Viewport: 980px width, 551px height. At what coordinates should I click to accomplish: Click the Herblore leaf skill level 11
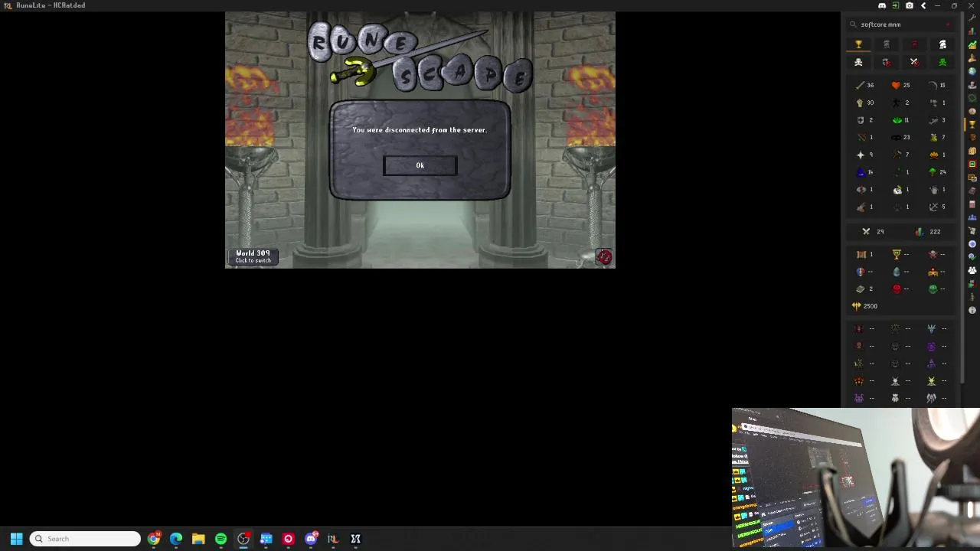coord(901,120)
